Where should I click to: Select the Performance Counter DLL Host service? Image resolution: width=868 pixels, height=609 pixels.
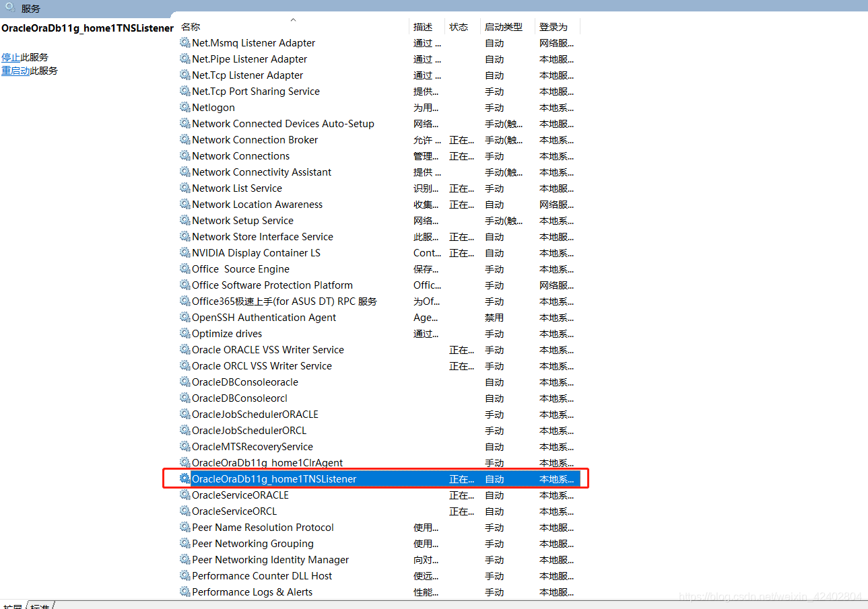pos(262,575)
